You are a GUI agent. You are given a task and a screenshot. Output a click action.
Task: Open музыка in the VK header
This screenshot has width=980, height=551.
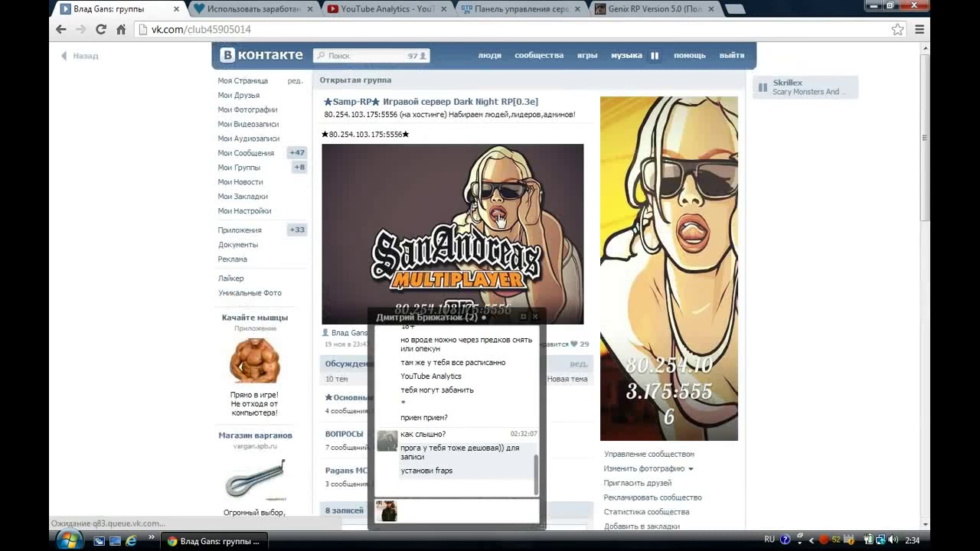626,55
